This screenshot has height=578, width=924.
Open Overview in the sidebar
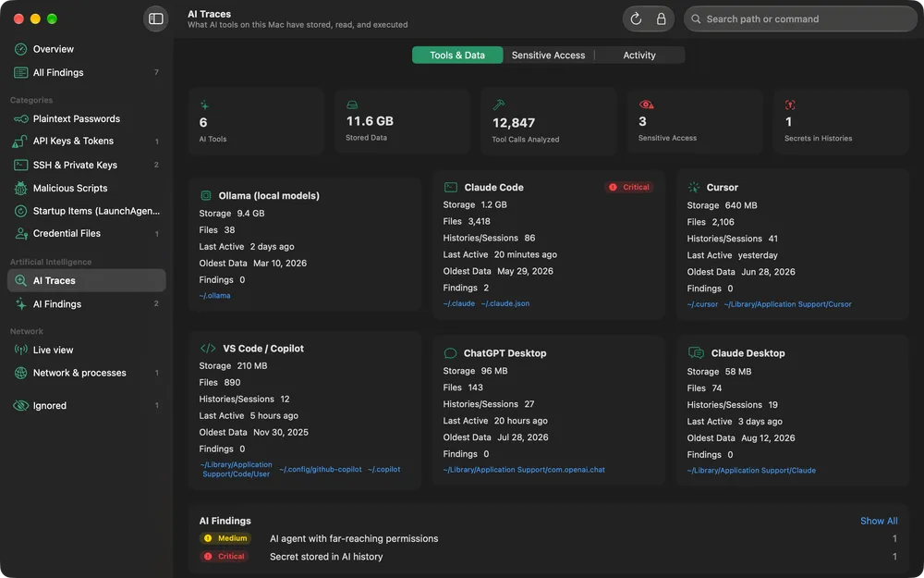87,49
